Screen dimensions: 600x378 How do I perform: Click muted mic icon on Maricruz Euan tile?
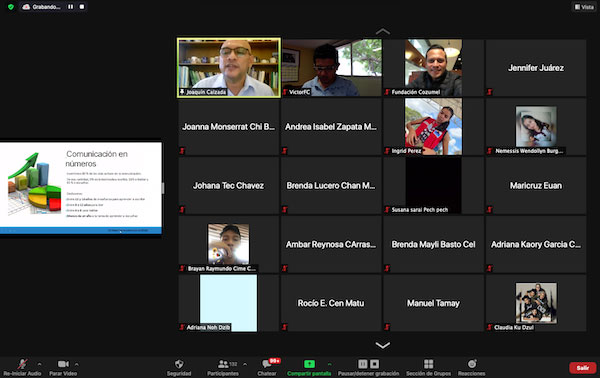coord(490,209)
